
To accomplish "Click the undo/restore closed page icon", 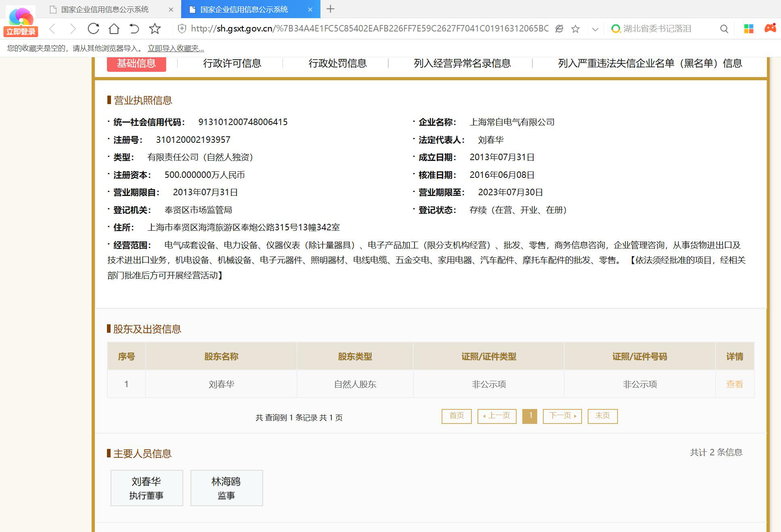I will coord(134,29).
